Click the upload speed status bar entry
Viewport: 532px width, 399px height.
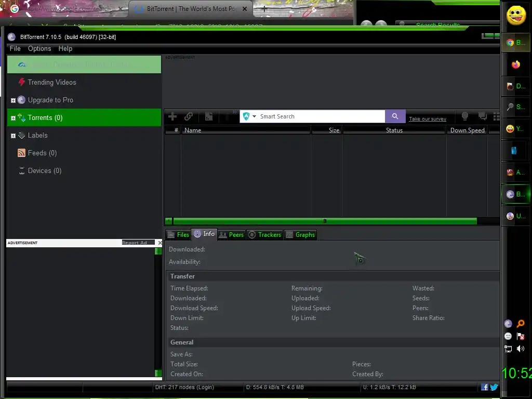point(390,387)
